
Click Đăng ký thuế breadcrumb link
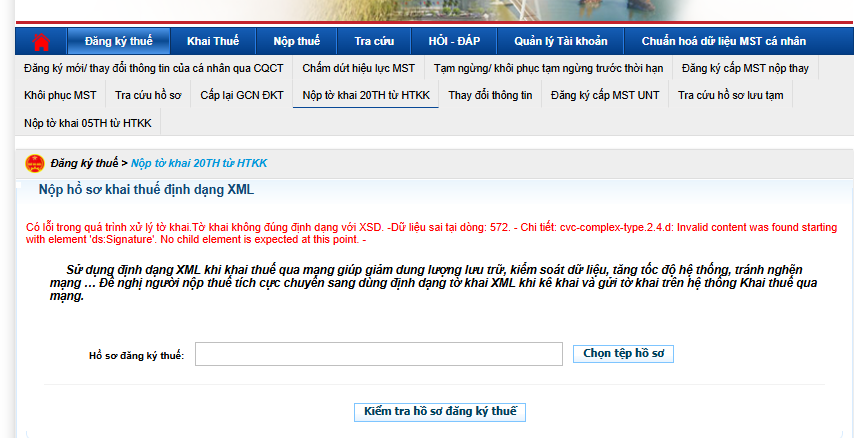pos(84,163)
